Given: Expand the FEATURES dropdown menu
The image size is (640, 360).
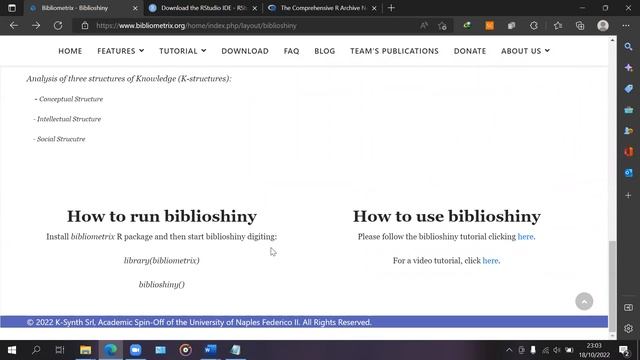Looking at the screenshot, I should (121, 51).
